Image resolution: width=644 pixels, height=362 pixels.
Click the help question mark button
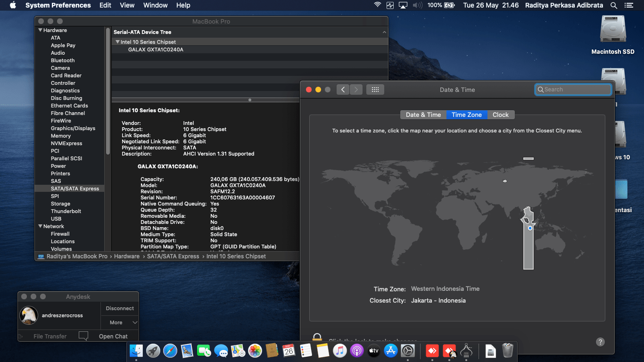pos(600,342)
